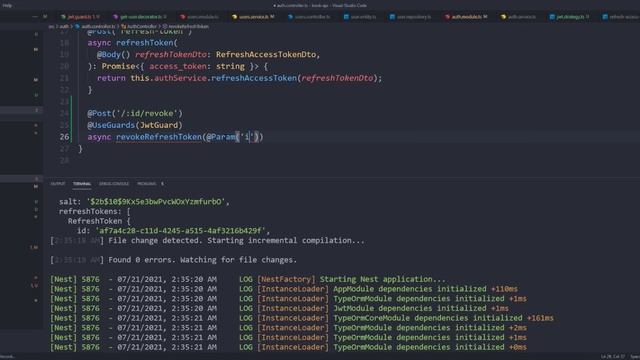Screen dimensions: 640x360
Task: Click refreshAccessToken call on line 21
Action: [x=254, y=78]
